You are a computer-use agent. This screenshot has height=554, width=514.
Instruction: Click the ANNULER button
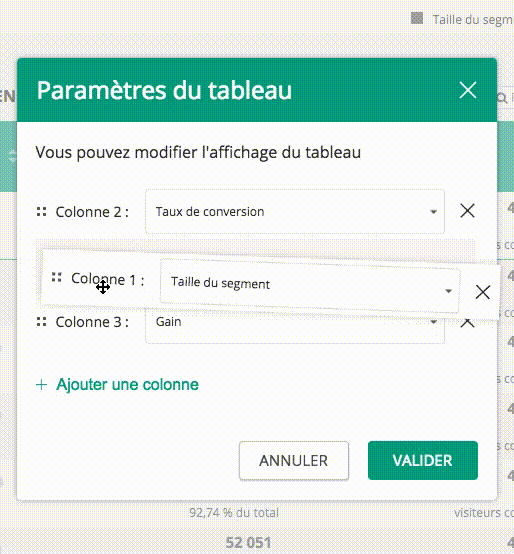click(294, 460)
